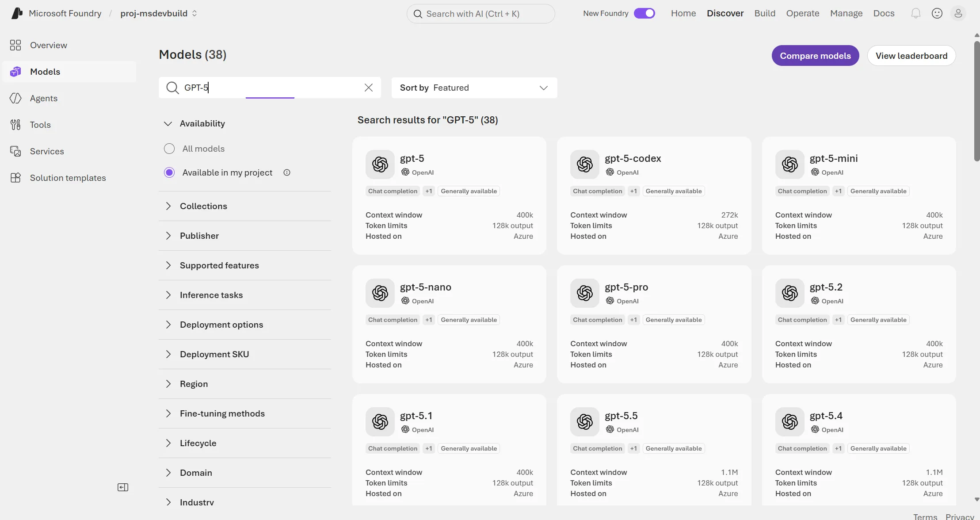Clear the GPT-5 search with the X icon
This screenshot has width=980, height=520.
(x=369, y=88)
